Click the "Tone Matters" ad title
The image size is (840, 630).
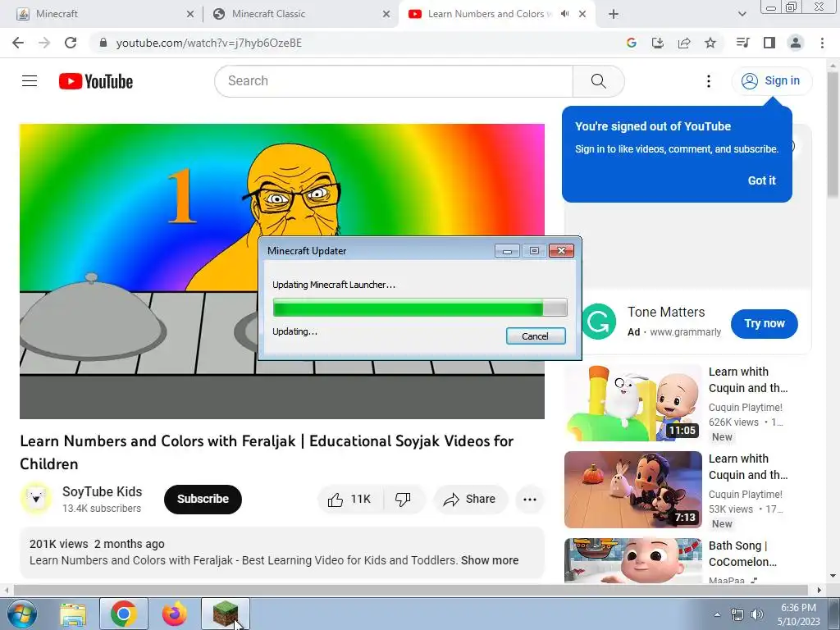pyautogui.click(x=666, y=312)
